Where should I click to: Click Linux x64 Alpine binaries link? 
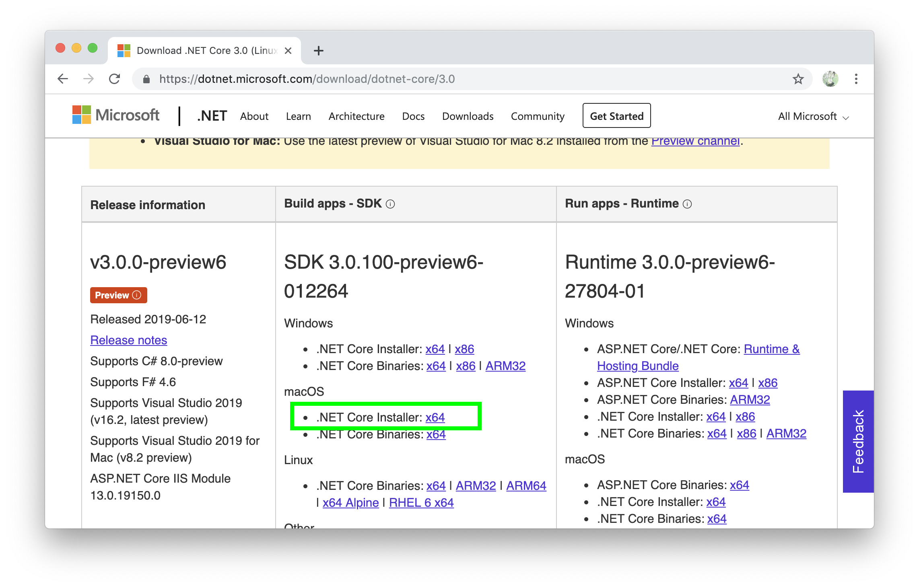(350, 503)
